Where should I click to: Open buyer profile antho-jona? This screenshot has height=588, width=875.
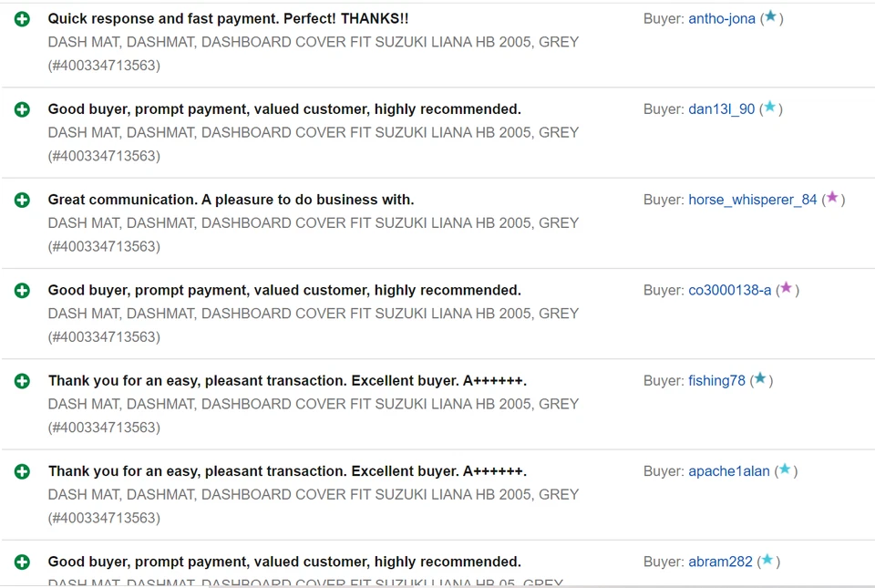pyautogui.click(x=721, y=19)
